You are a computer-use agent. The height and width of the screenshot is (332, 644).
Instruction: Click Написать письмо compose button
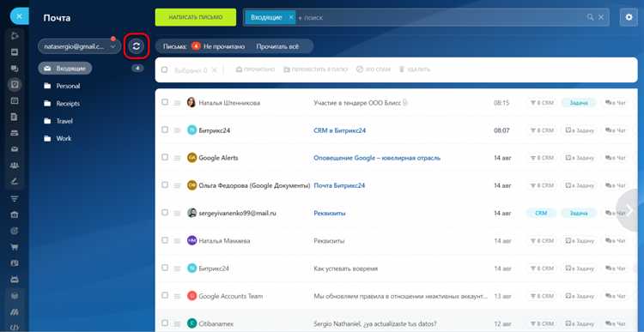(196, 17)
